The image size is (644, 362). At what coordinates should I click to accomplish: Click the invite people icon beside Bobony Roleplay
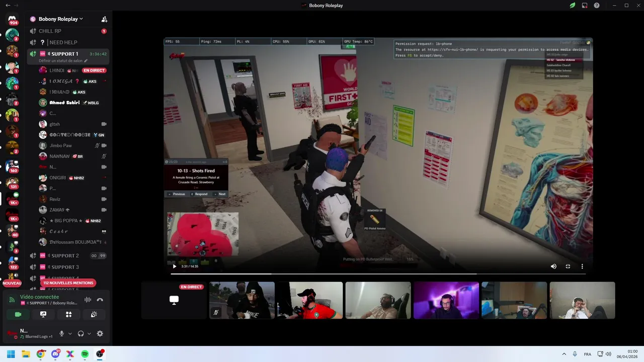pyautogui.click(x=104, y=19)
